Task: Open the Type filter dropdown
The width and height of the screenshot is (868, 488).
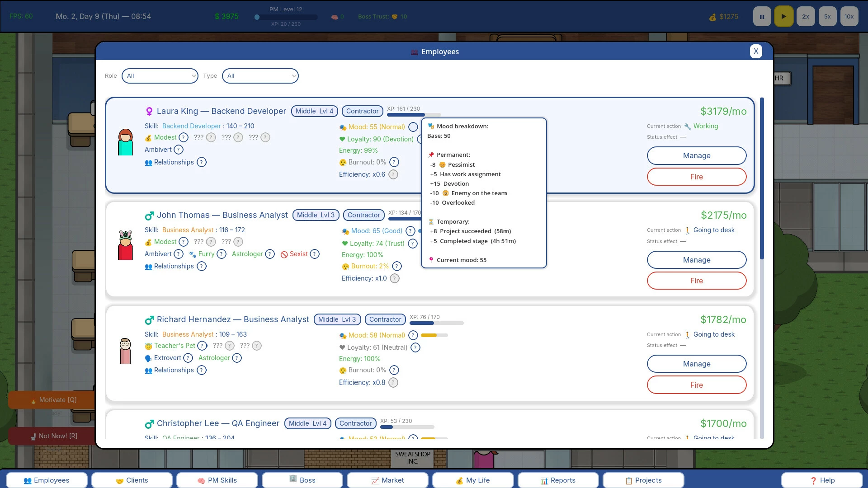Action: 260,76
